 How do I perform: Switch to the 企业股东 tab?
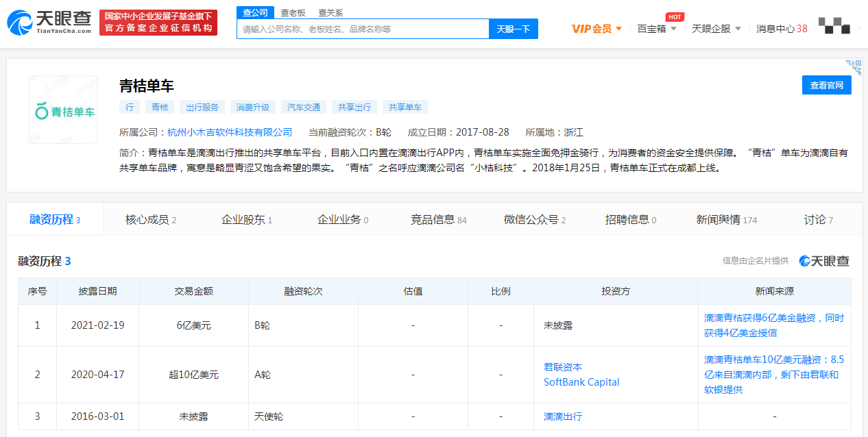coord(247,219)
